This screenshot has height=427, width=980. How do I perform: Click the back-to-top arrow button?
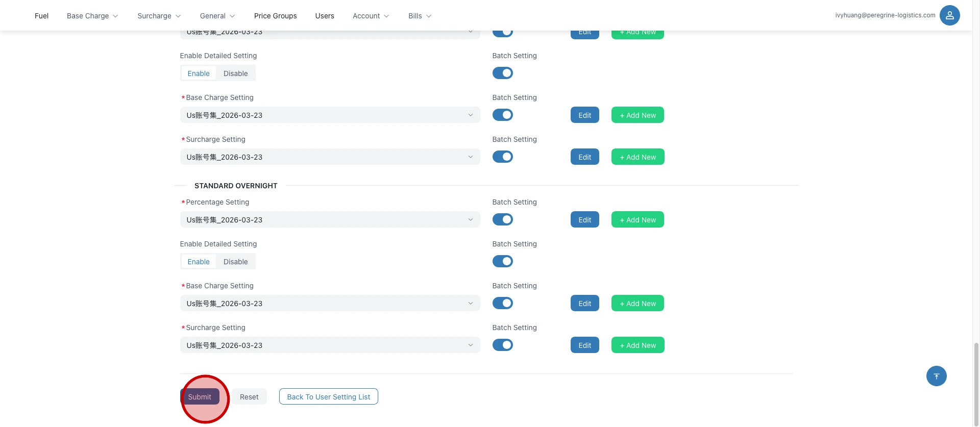(936, 376)
